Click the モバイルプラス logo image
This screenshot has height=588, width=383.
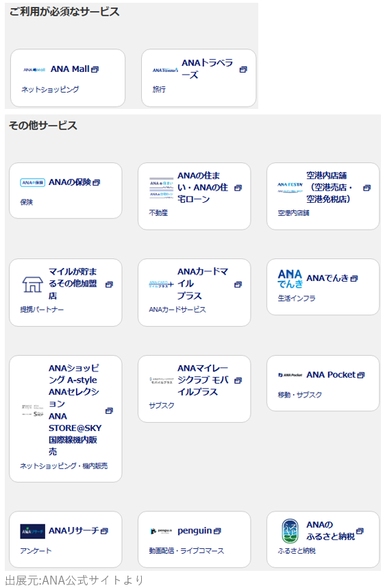[161, 380]
